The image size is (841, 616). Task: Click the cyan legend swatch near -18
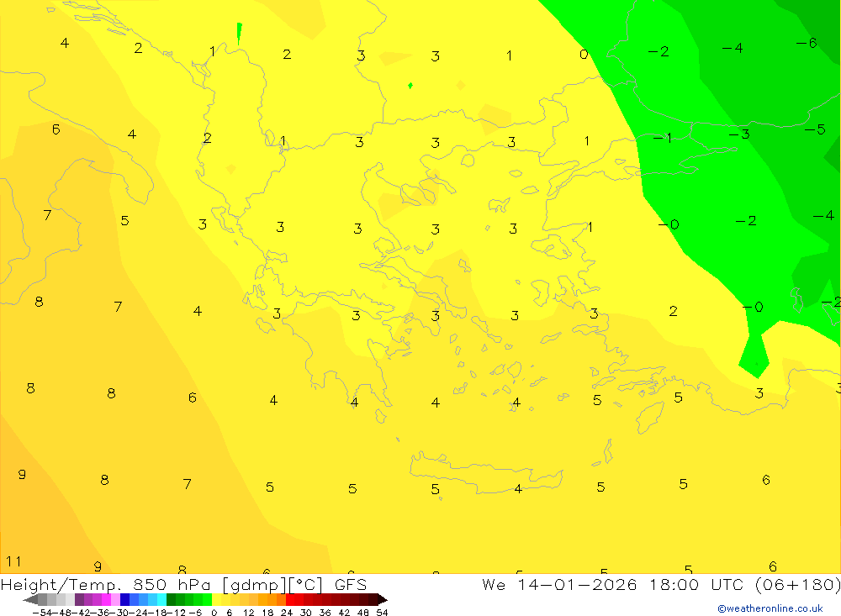[x=161, y=600]
